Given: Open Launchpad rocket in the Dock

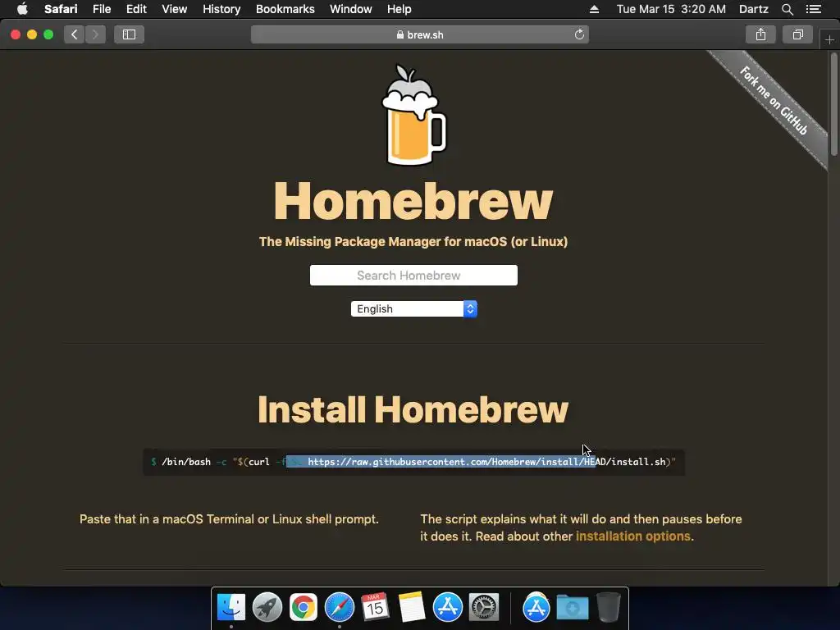Looking at the screenshot, I should [267, 607].
